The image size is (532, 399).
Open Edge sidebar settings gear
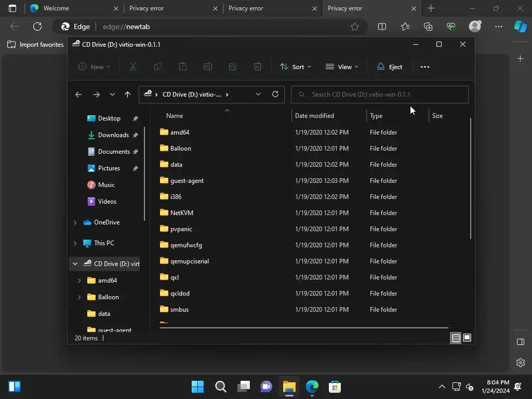point(521,363)
